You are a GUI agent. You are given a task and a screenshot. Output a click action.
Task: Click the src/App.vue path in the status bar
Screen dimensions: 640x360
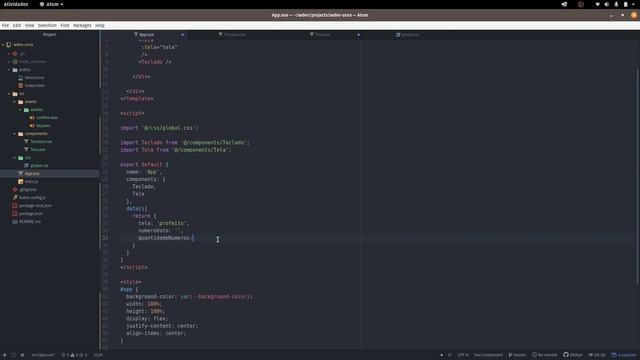click(43, 355)
